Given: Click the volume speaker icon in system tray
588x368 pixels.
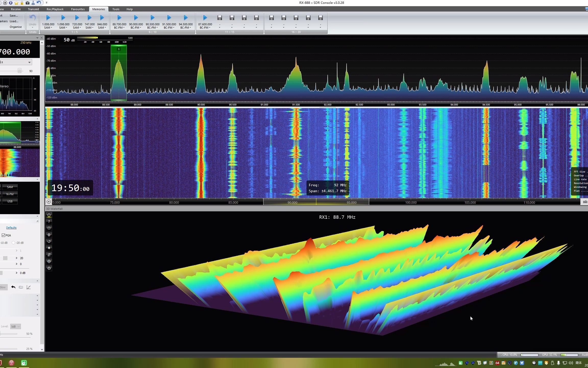Looking at the screenshot, I should [x=571, y=363].
